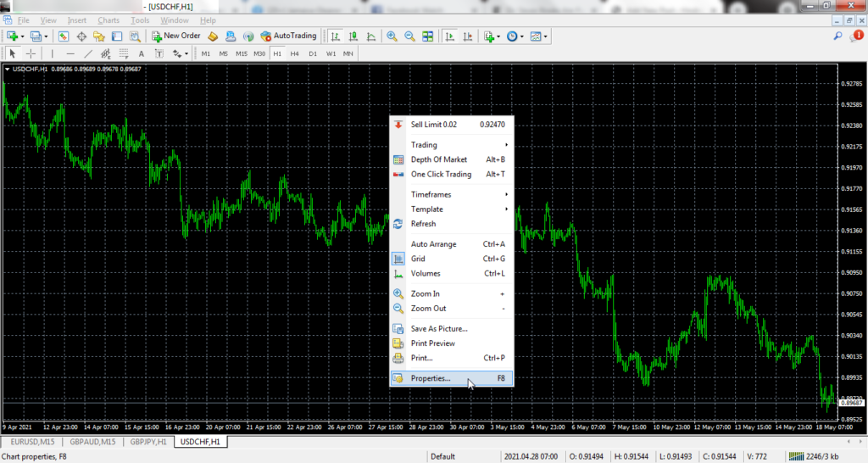
Task: Switch chart to candlestick mode
Action: (x=354, y=36)
